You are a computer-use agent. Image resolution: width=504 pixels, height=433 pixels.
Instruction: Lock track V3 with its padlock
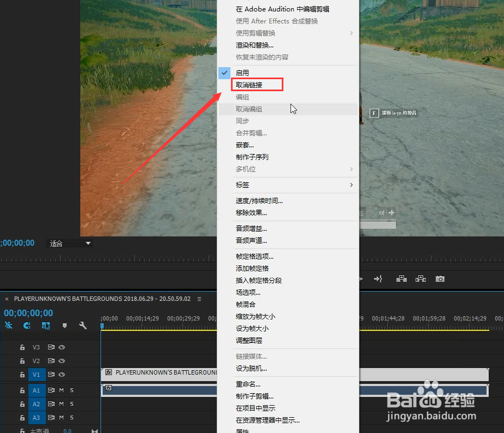tap(22, 347)
